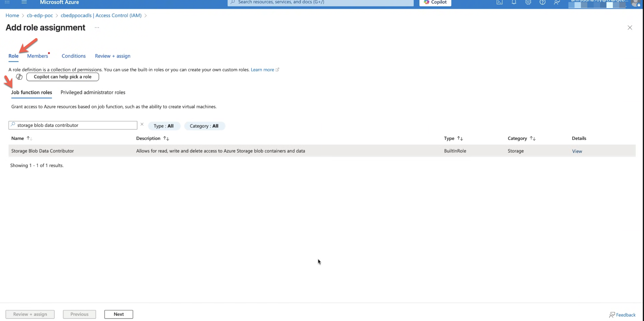The height and width of the screenshot is (321, 644).
Task: Open the Cloud Shell terminal icon
Action: pos(499,2)
